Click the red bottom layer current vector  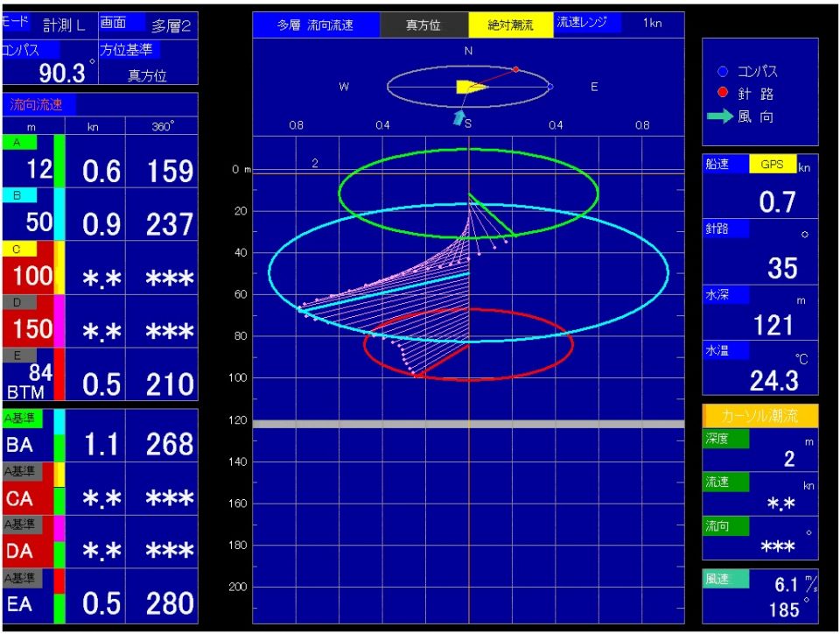(443, 360)
